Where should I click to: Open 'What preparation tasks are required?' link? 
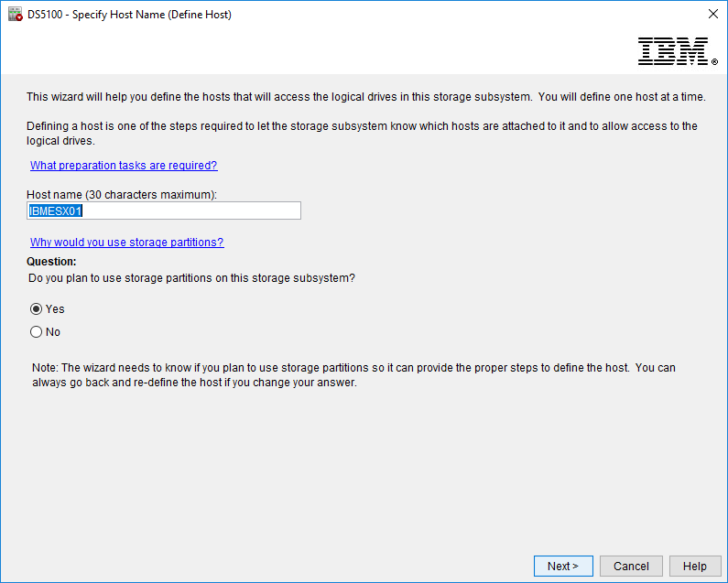(124, 166)
